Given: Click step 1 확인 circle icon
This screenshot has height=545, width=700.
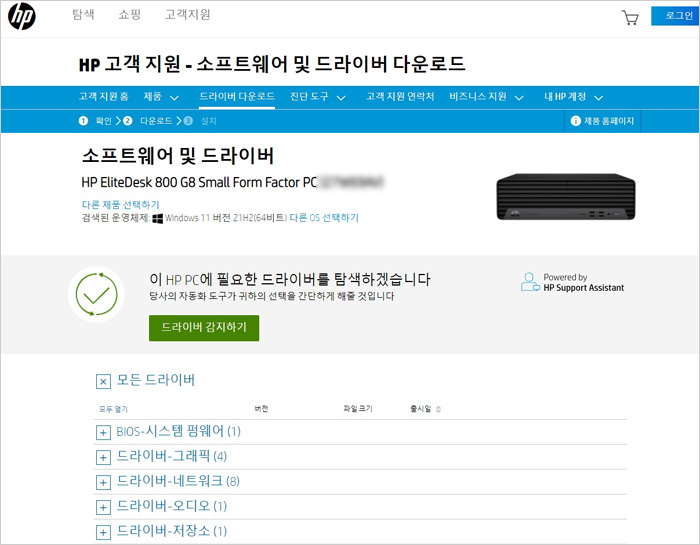Looking at the screenshot, I should [83, 121].
